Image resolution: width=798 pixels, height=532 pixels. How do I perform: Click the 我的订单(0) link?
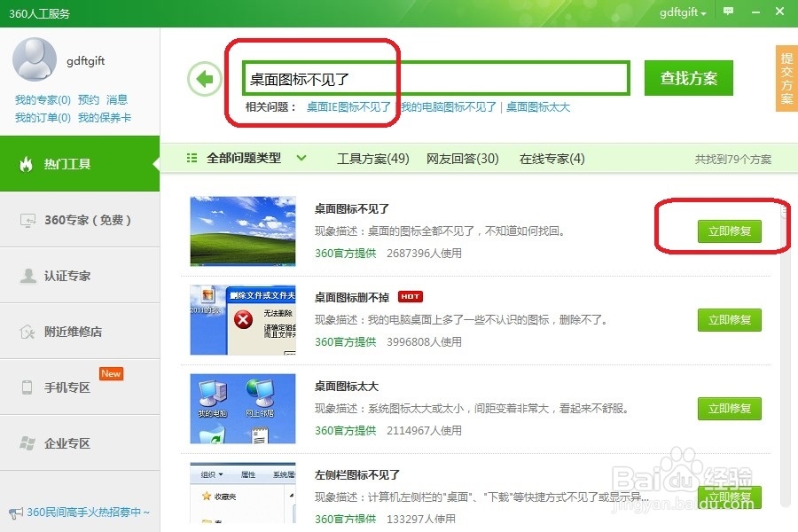coord(43,118)
